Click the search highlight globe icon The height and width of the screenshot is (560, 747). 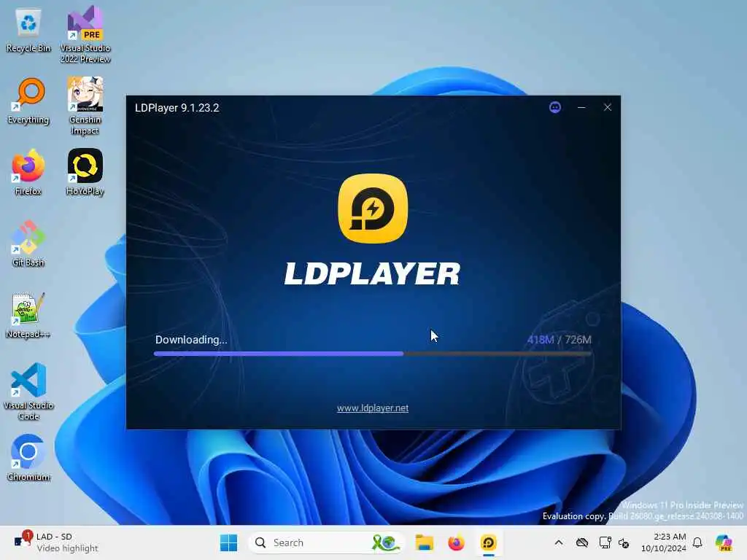385,542
